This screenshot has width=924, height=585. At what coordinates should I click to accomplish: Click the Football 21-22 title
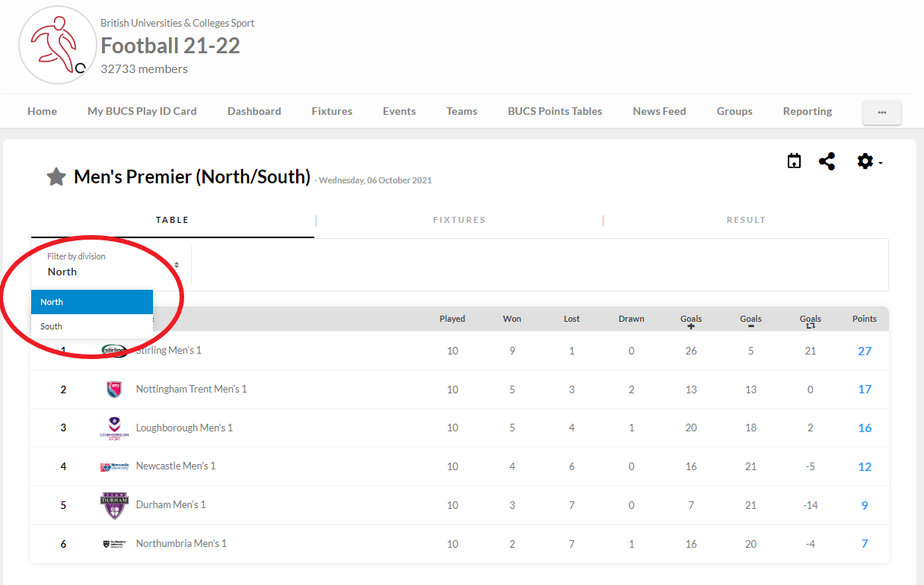(170, 46)
